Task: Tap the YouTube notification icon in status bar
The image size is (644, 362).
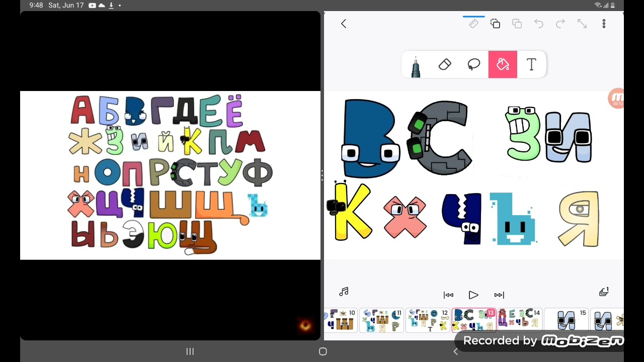Action: (x=92, y=5)
